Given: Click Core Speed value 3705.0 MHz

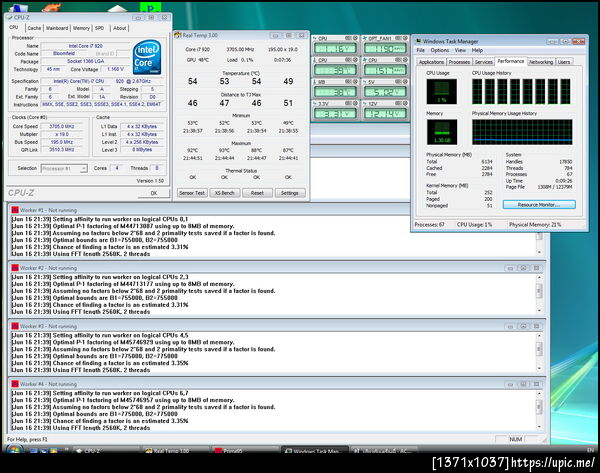Looking at the screenshot, I should (62, 126).
